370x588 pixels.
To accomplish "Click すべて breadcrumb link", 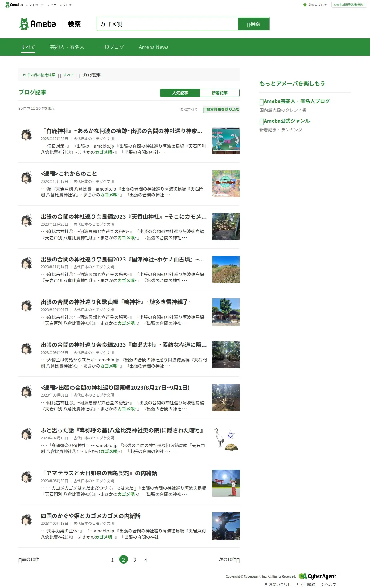I will pos(69,75).
